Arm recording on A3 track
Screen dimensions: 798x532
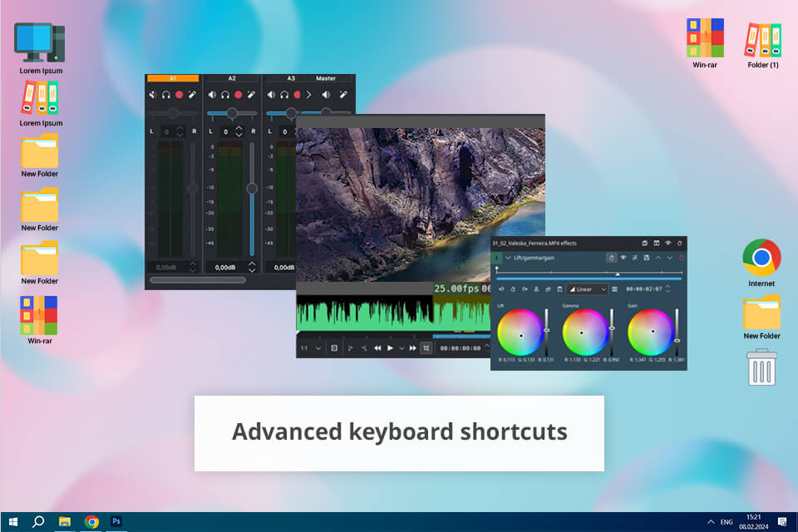tap(298, 95)
